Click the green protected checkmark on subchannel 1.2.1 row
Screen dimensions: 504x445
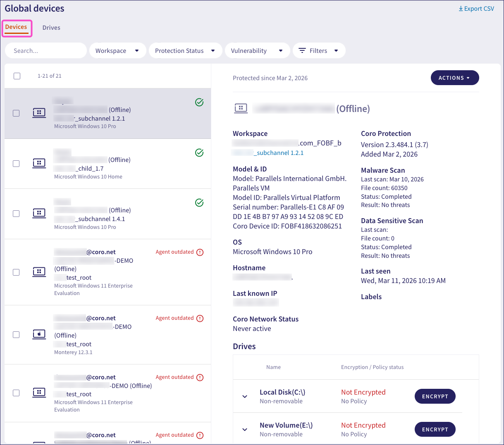click(x=199, y=102)
